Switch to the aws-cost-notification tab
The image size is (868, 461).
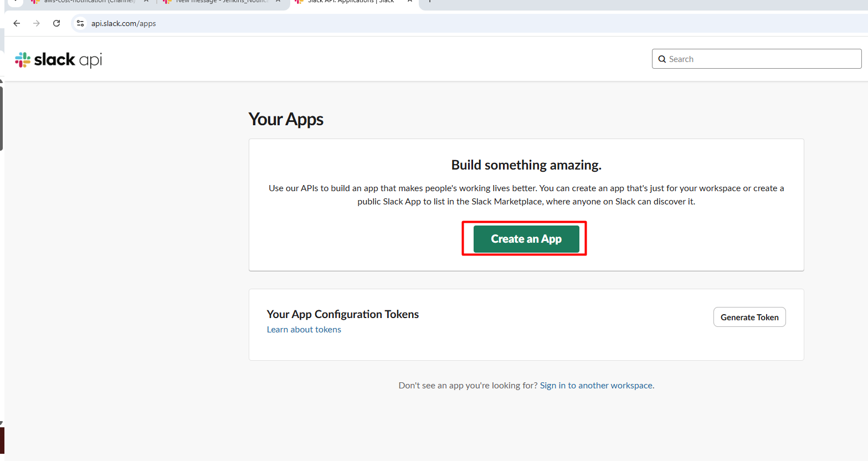point(89,2)
